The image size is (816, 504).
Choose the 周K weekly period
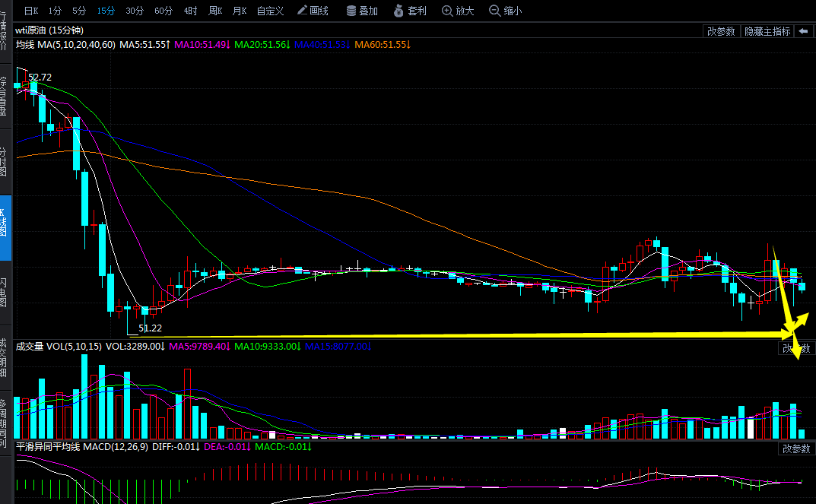click(x=215, y=11)
